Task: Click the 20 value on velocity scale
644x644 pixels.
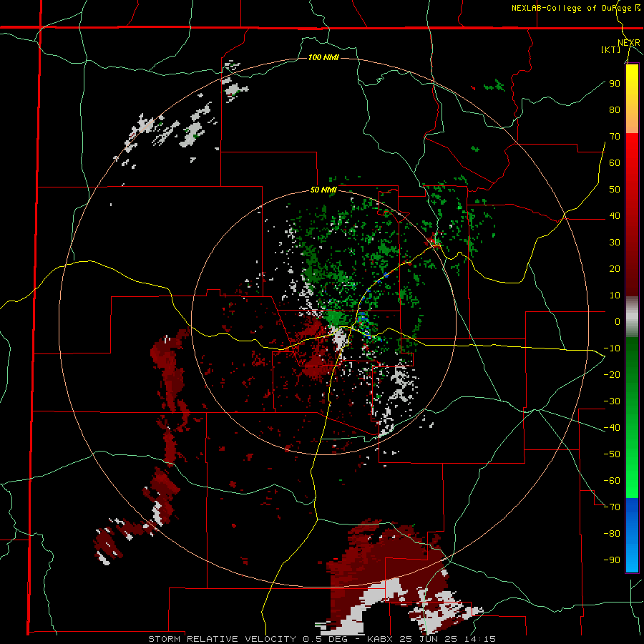Action: [x=615, y=268]
